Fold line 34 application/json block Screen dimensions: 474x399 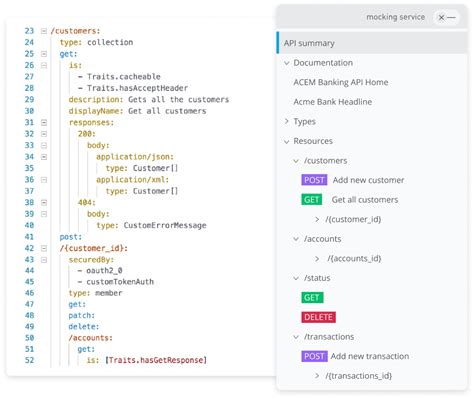point(44,157)
